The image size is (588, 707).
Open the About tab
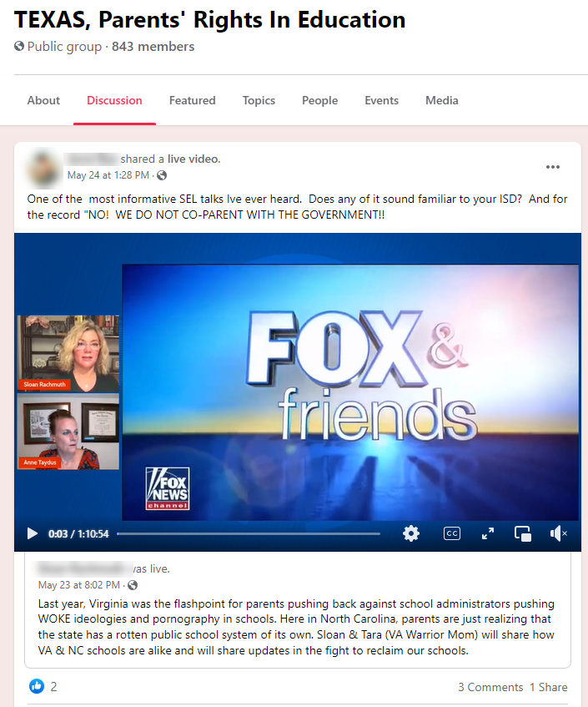pos(43,100)
